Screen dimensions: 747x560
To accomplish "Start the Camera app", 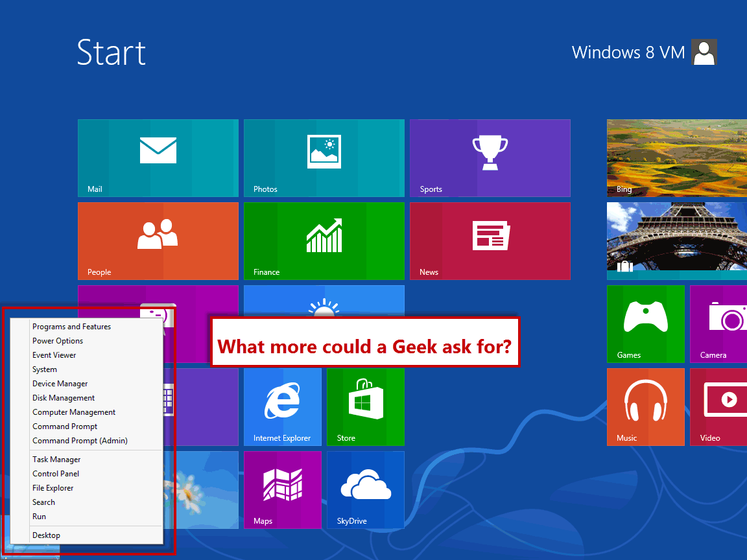I will (x=720, y=324).
